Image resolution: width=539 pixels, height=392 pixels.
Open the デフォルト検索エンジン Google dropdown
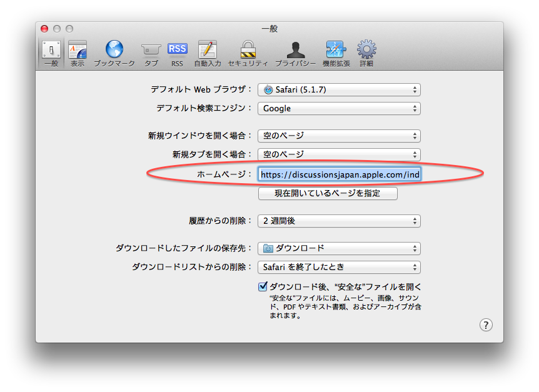coord(339,109)
